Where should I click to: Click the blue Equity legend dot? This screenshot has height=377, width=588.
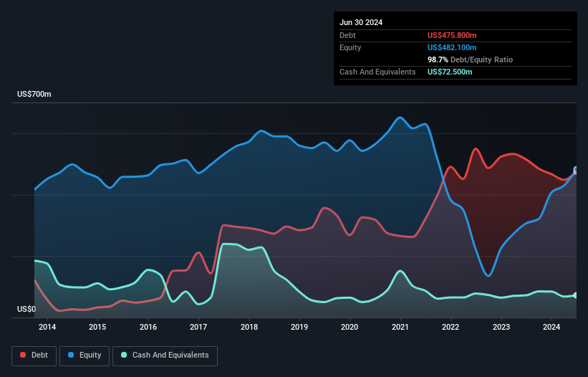[x=71, y=355]
